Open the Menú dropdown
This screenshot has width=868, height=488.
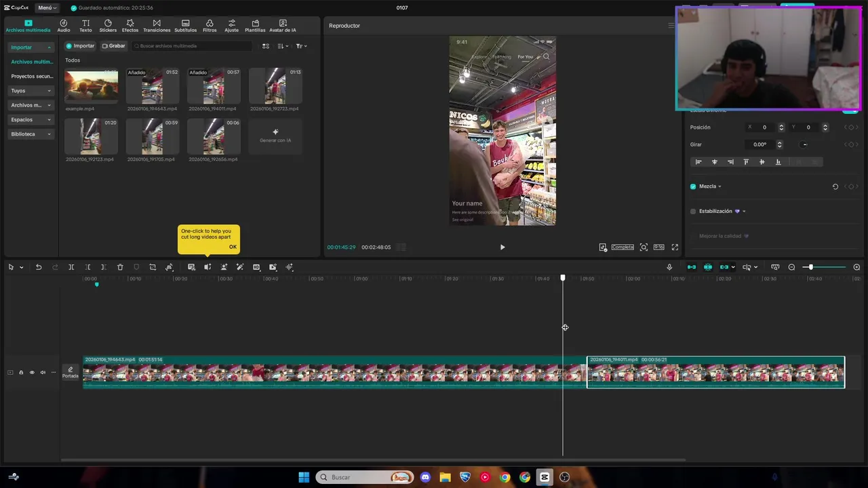[47, 7]
